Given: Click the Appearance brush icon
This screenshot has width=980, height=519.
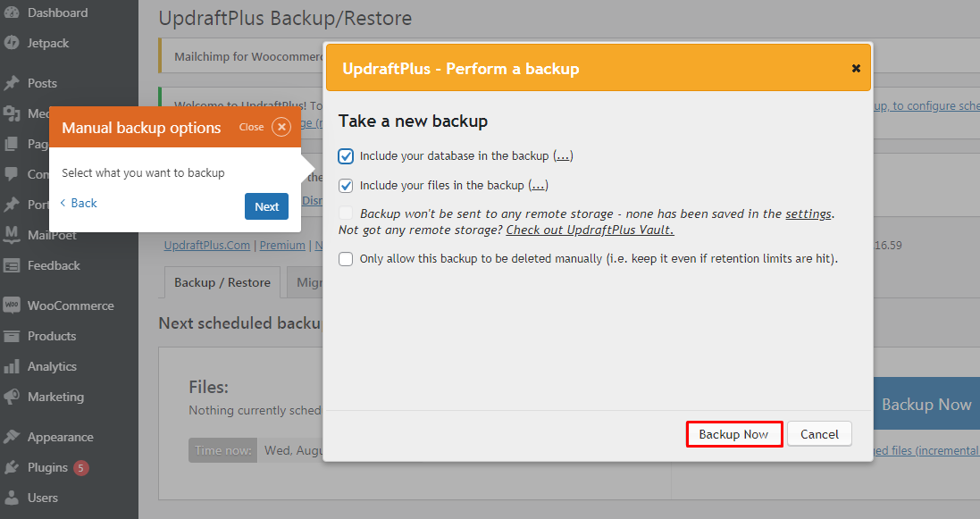Looking at the screenshot, I should tap(12, 437).
